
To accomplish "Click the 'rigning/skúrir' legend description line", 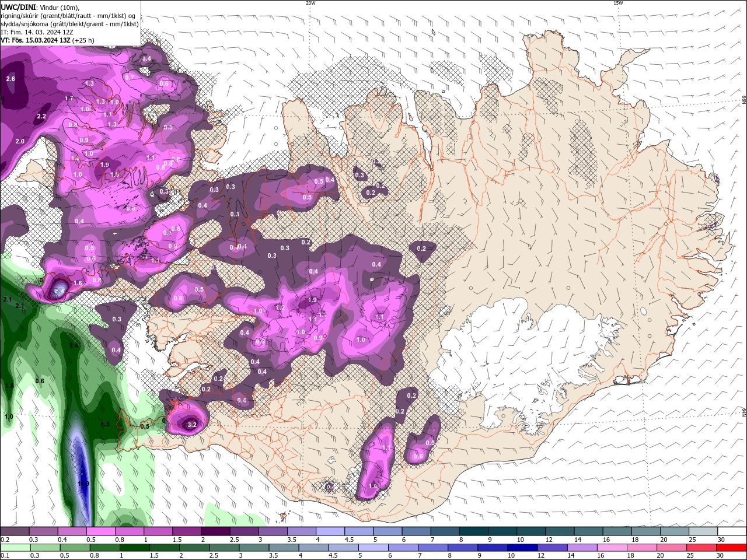I will (69, 16).
